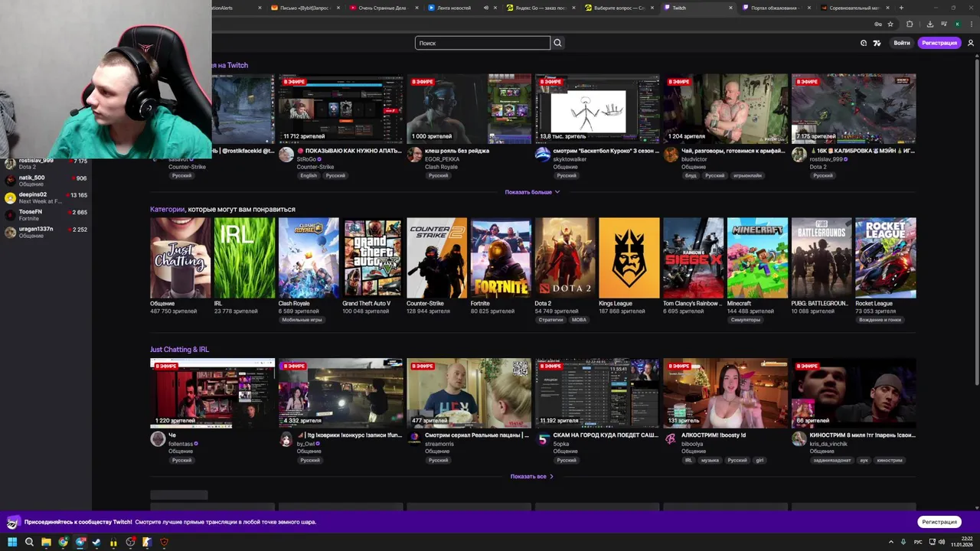The image size is (980, 551).
Task: Click the volume icon in system tray
Action: (x=942, y=542)
